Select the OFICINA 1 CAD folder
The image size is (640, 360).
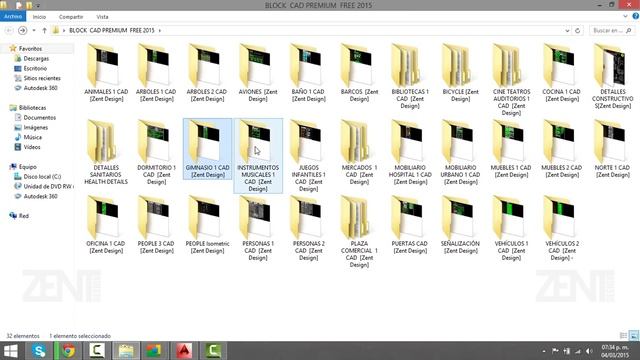106,224
